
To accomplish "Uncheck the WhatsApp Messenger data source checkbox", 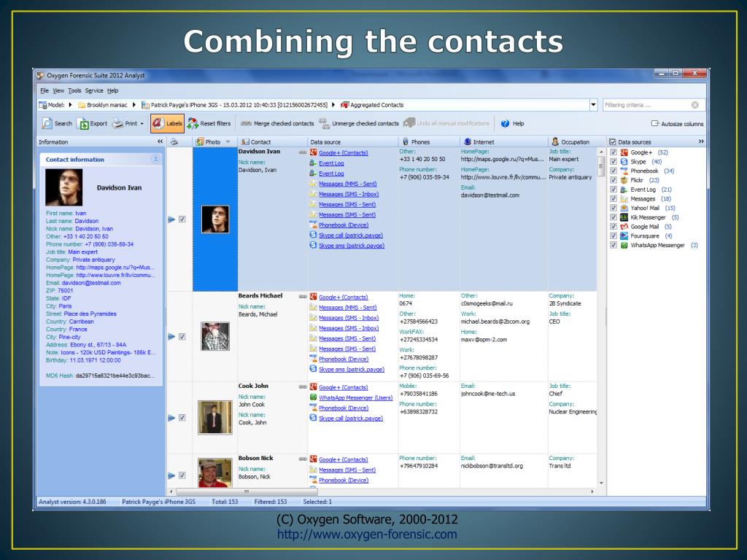I will pyautogui.click(x=614, y=245).
